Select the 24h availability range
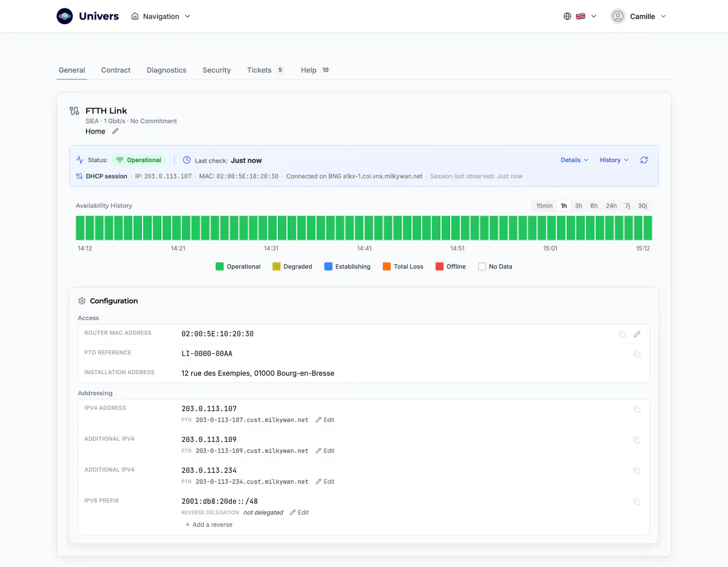 tap(612, 206)
